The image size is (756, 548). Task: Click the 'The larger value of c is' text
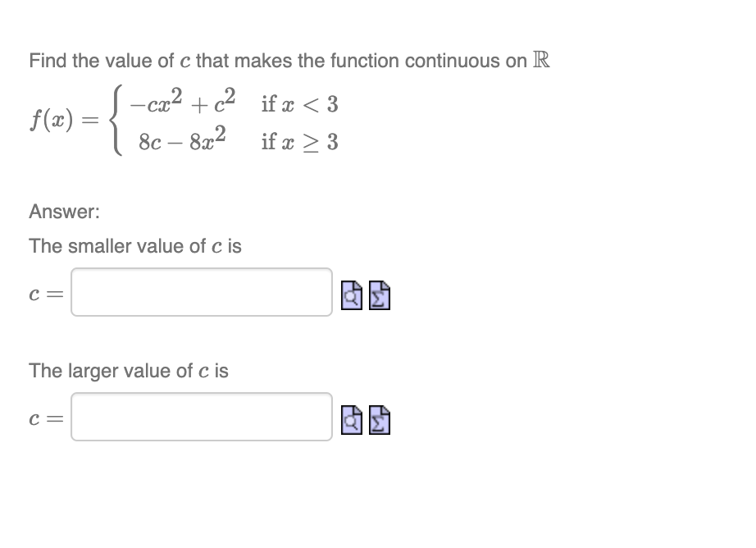point(129,370)
